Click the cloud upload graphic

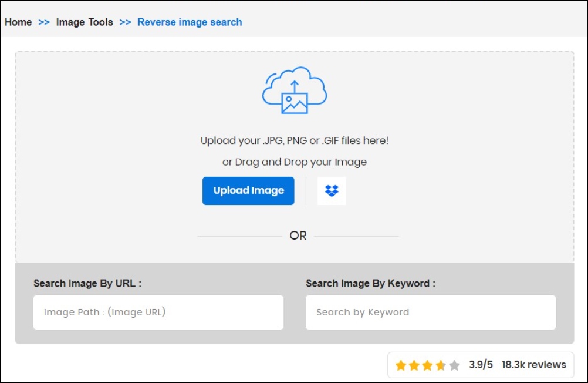click(295, 88)
